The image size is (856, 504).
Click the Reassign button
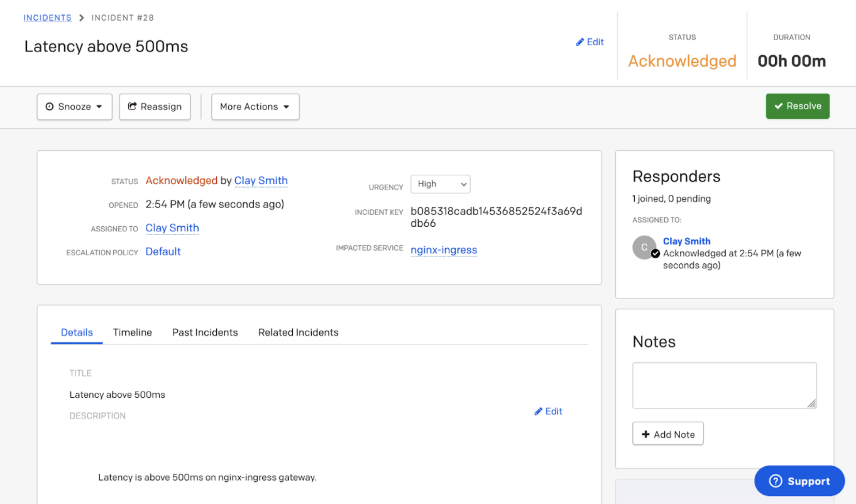tap(155, 107)
